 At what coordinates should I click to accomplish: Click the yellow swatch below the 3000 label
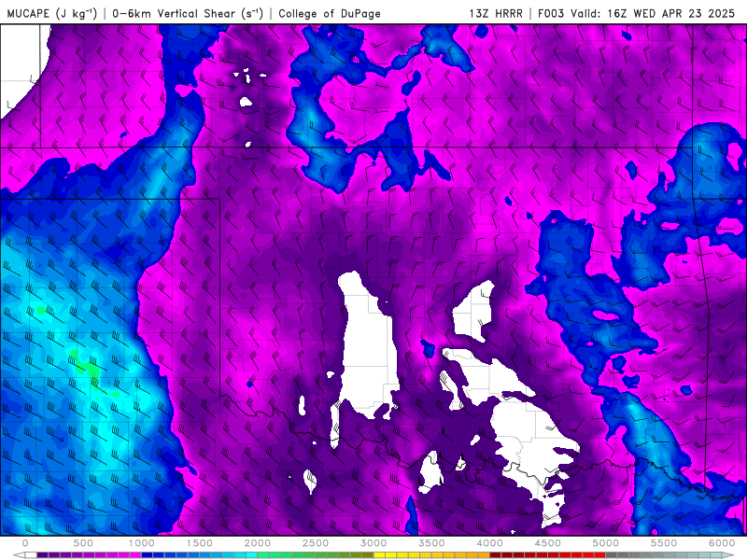pos(379,555)
